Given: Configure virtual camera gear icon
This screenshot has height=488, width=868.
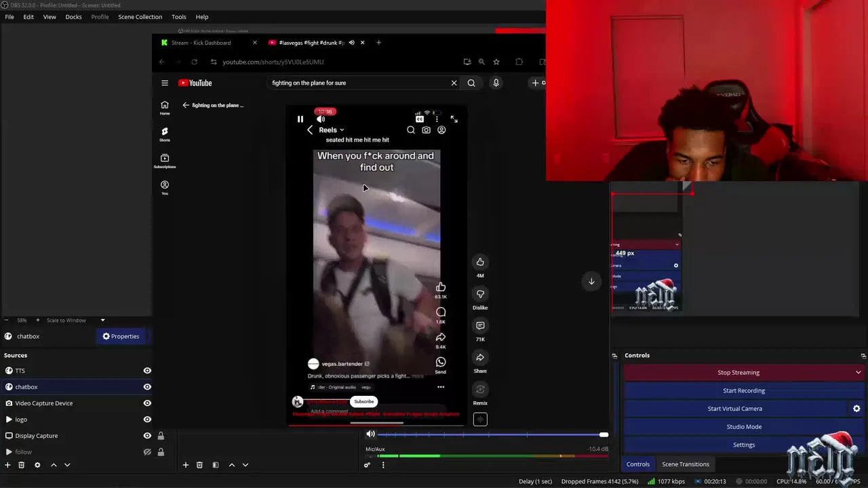Looking at the screenshot, I should [856, 409].
